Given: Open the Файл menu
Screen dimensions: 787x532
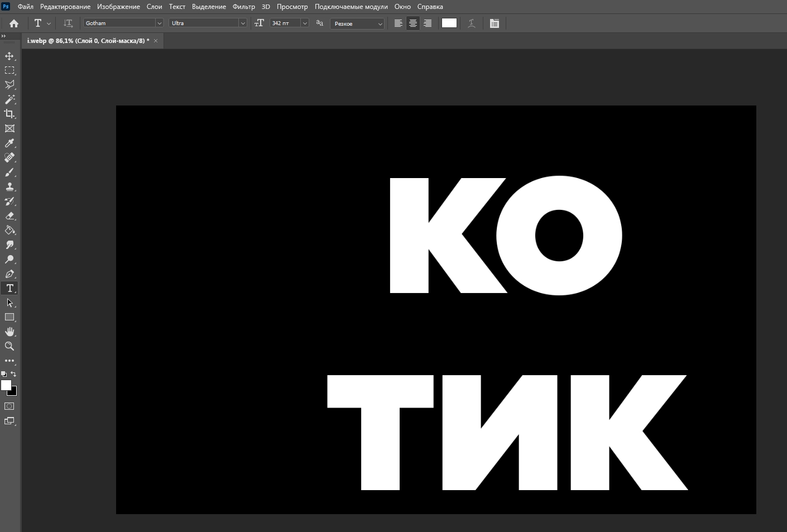Looking at the screenshot, I should [x=26, y=7].
